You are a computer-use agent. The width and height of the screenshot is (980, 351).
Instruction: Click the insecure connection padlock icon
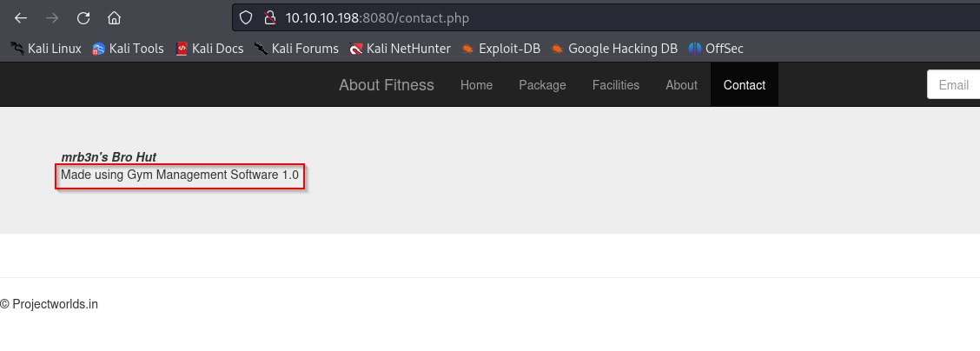tap(269, 17)
